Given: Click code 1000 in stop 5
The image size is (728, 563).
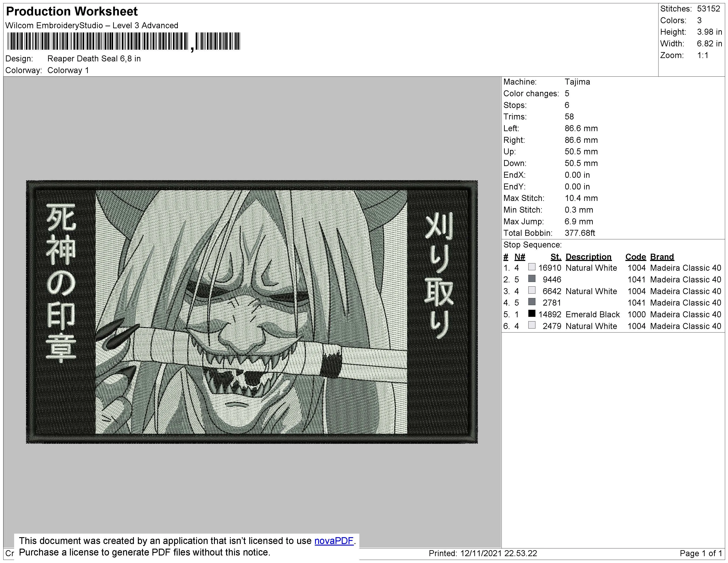Looking at the screenshot, I should point(637,315).
